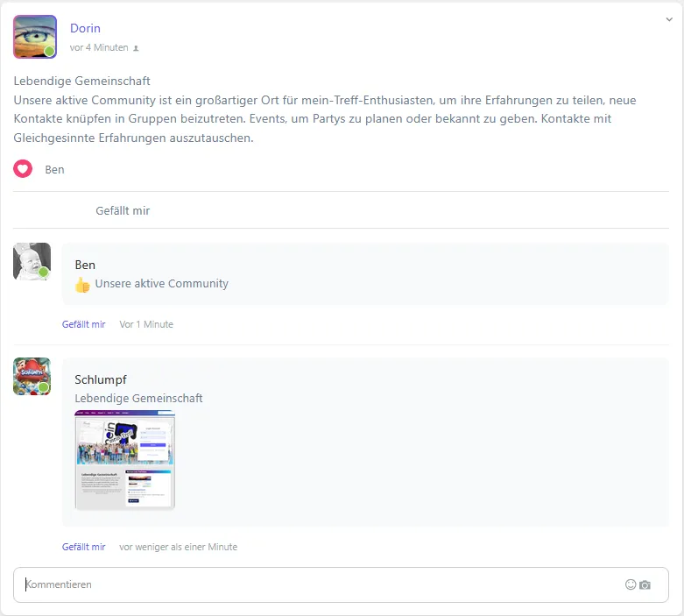
Task: Click the 'Vor 1 Minute' timestamp
Action: tap(146, 324)
